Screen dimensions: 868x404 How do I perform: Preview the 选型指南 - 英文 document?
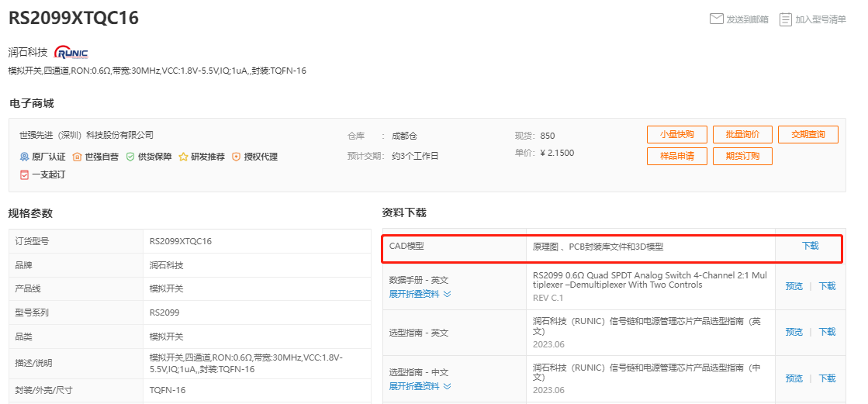pyautogui.click(x=794, y=332)
